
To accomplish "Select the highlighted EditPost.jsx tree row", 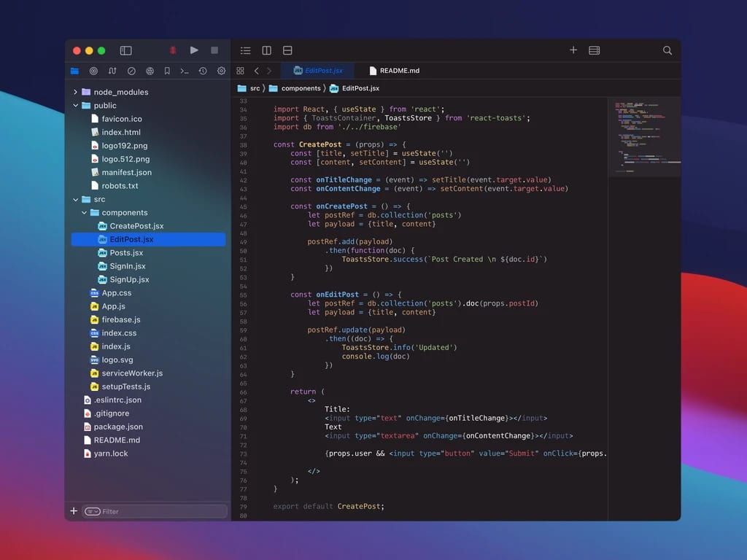I will click(x=148, y=239).
